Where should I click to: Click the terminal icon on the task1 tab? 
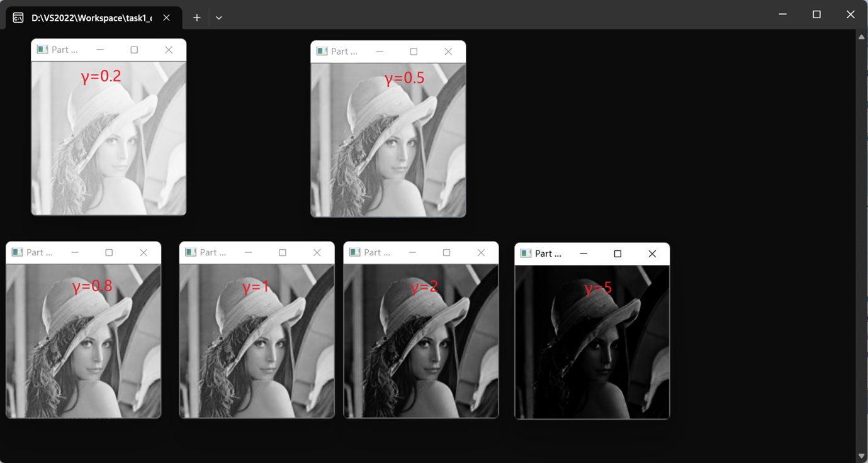click(x=18, y=18)
